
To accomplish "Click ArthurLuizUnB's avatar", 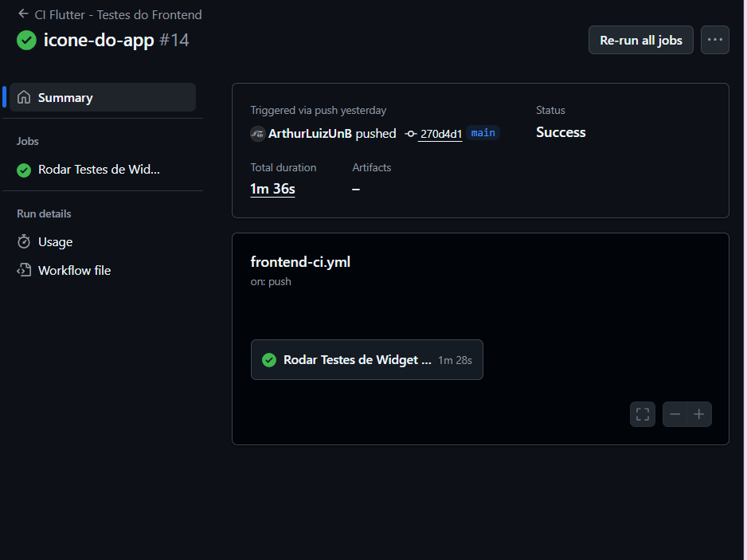I will point(258,134).
